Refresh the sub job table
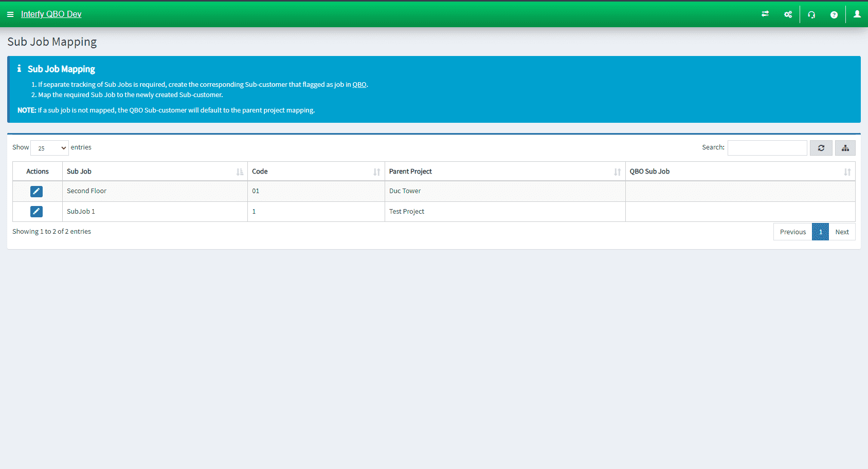The height and width of the screenshot is (469, 868). 821,148
